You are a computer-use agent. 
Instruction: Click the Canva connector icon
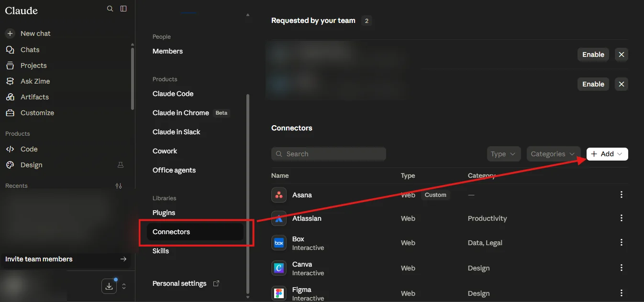pyautogui.click(x=279, y=268)
